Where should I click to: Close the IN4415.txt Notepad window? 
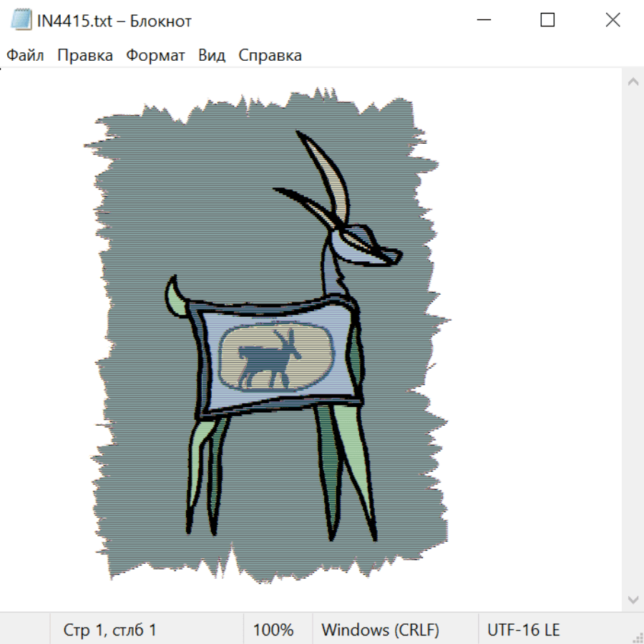pyautogui.click(x=613, y=20)
